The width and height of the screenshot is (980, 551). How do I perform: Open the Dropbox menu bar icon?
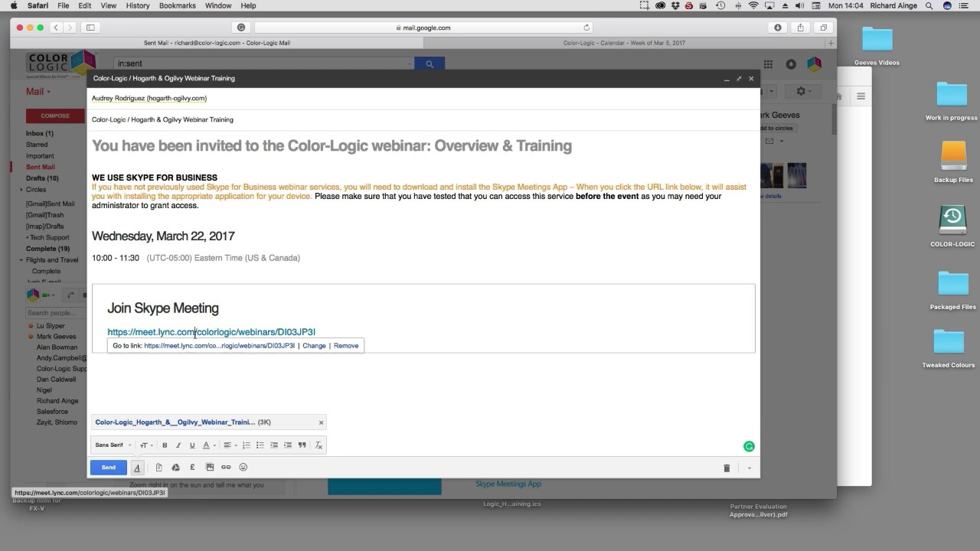[674, 5]
